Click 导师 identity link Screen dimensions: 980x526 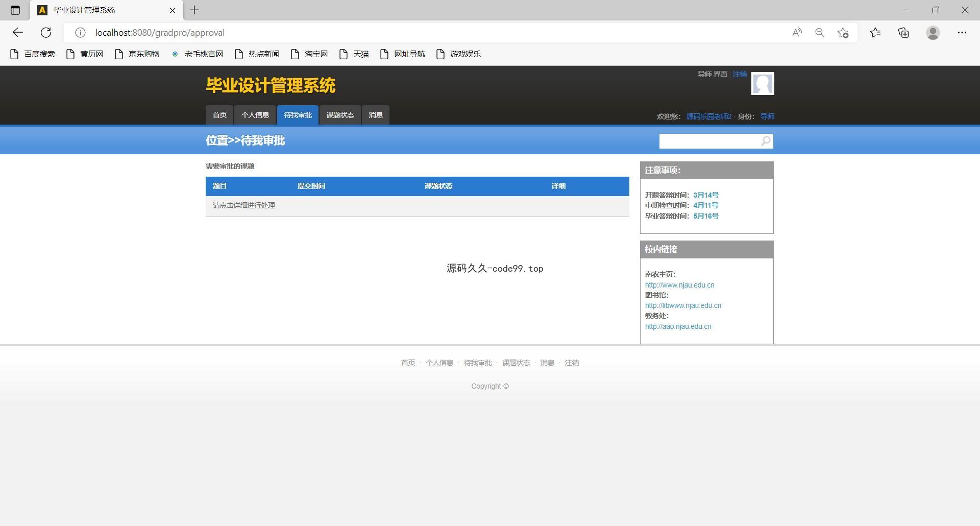(x=767, y=116)
